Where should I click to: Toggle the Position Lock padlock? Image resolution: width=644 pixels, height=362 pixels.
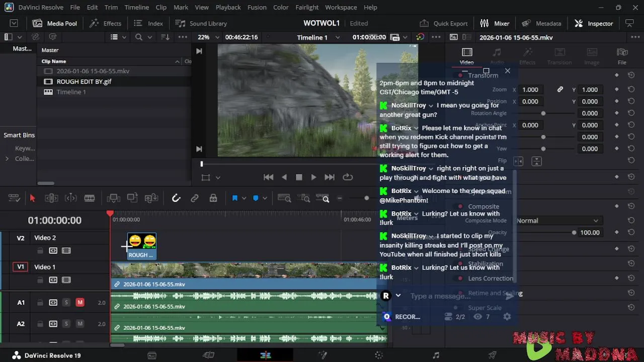click(x=213, y=199)
